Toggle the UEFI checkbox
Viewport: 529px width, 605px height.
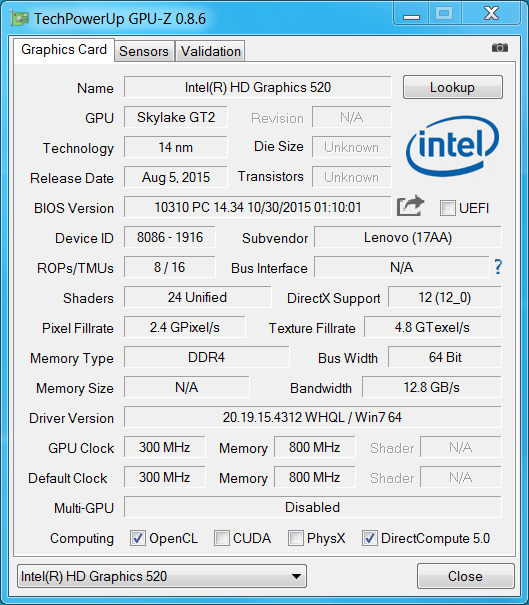point(448,208)
